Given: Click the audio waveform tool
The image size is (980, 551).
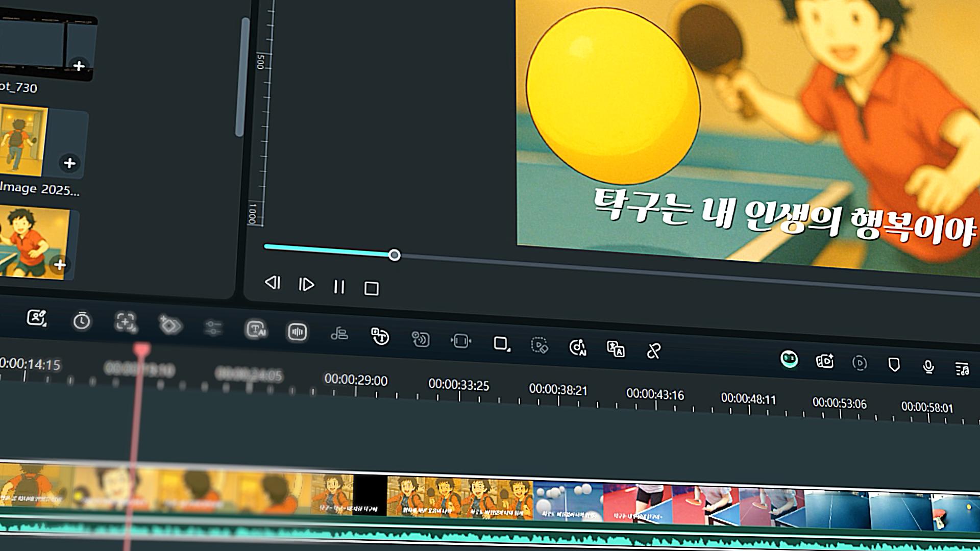Looking at the screenshot, I should (297, 332).
